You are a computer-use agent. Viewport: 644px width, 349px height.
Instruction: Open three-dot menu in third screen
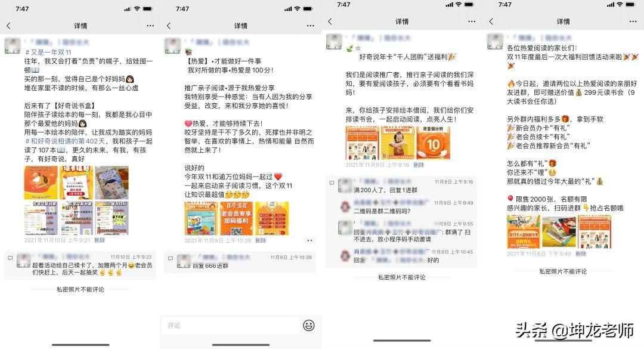(472, 21)
